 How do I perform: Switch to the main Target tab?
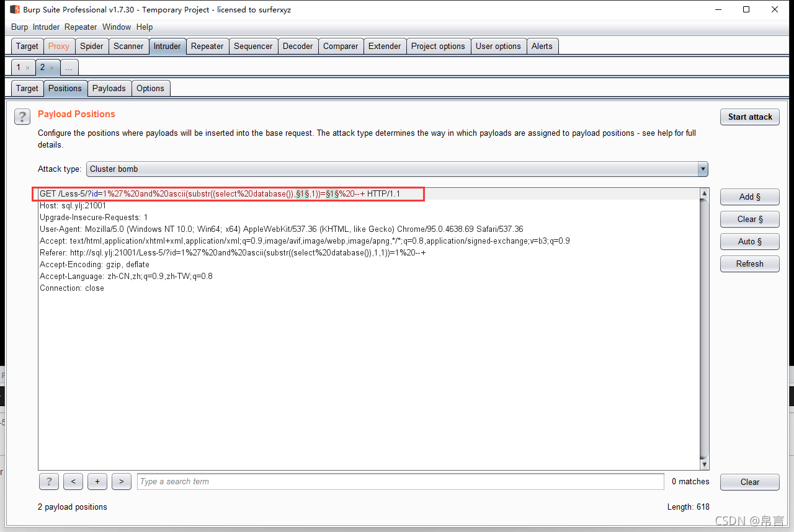27,46
